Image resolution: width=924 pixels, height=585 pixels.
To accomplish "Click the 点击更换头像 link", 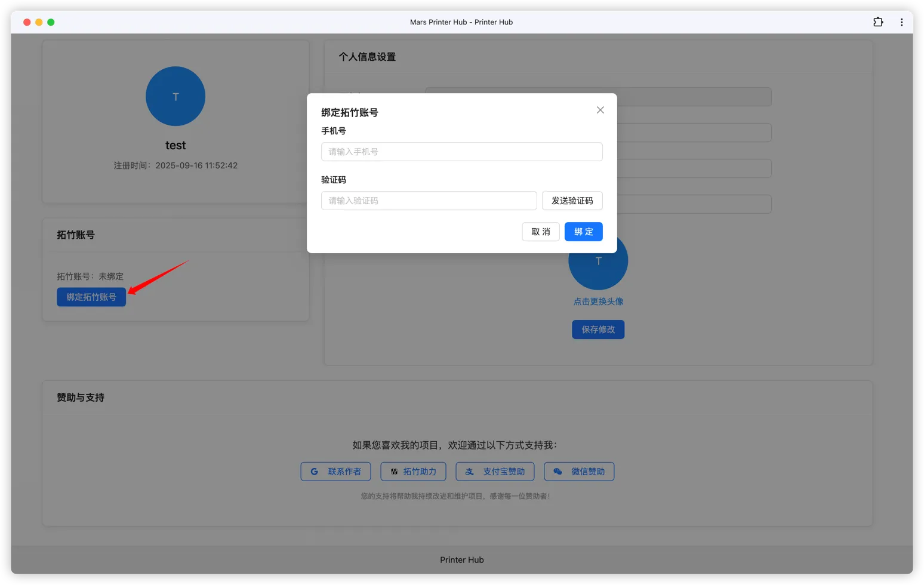I will [x=598, y=301].
